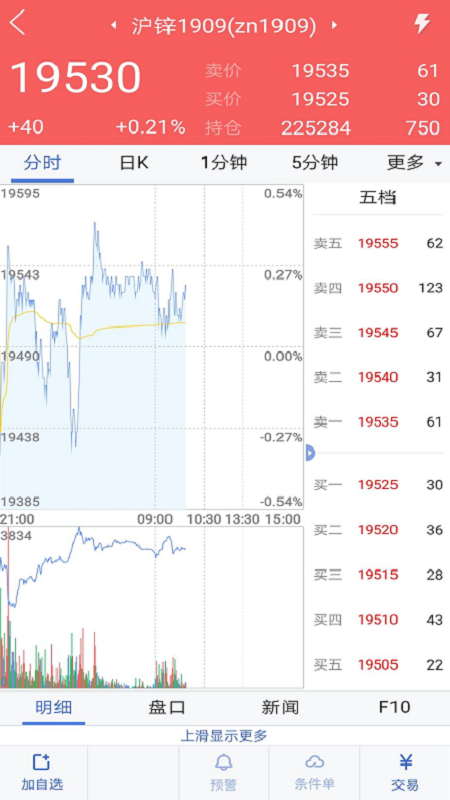Open 交易 yen trade icon

[x=405, y=772]
